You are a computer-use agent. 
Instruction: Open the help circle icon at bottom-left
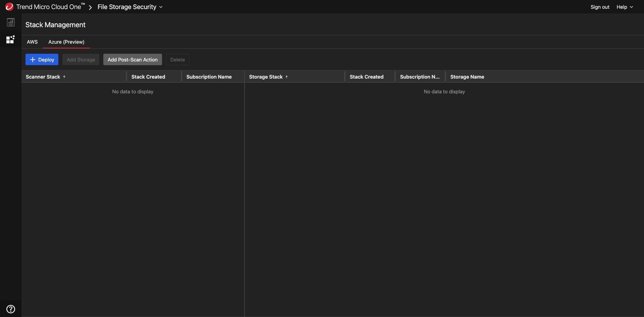tap(11, 309)
